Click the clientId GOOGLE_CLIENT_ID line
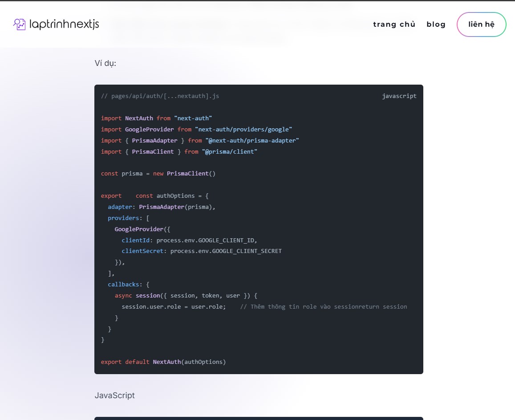The width and height of the screenshot is (515, 420). click(189, 241)
